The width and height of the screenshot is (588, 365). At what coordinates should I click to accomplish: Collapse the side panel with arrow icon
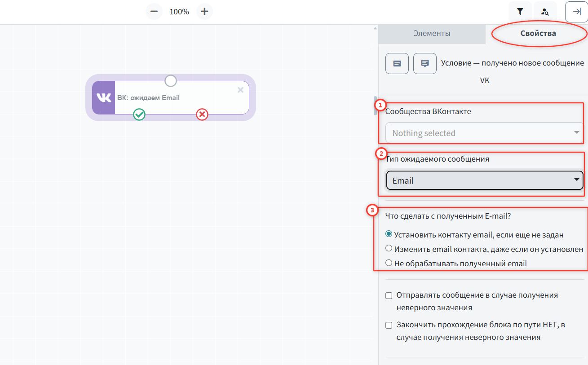[x=577, y=12]
